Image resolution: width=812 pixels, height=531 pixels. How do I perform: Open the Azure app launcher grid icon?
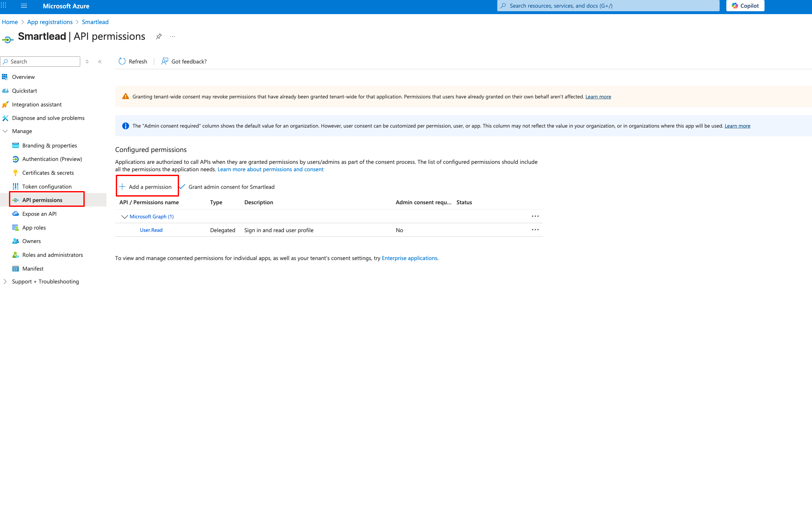(4, 5)
